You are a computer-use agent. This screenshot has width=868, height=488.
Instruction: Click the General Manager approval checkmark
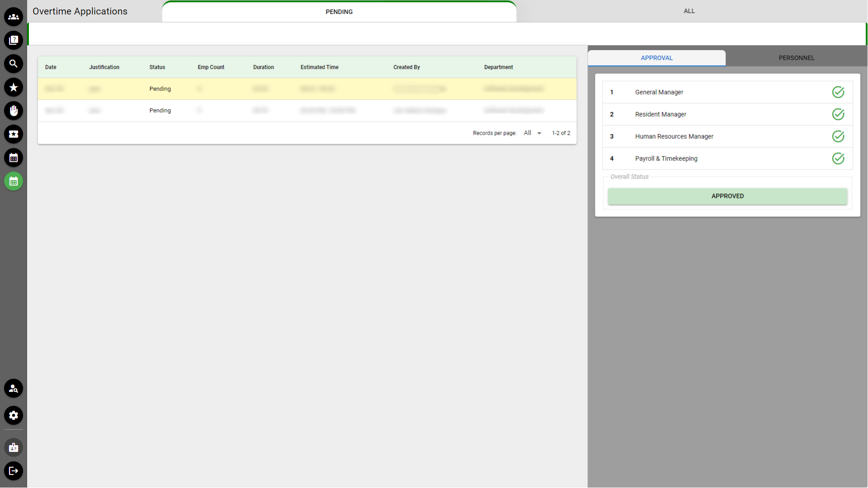tap(838, 92)
